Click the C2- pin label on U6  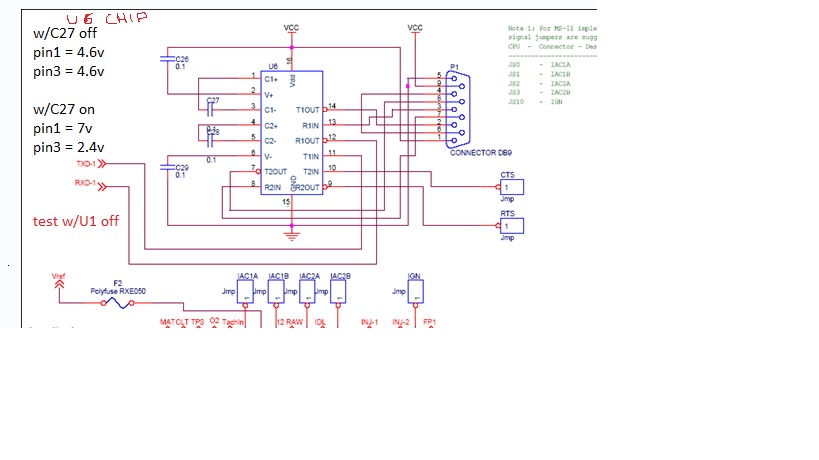[270, 141]
